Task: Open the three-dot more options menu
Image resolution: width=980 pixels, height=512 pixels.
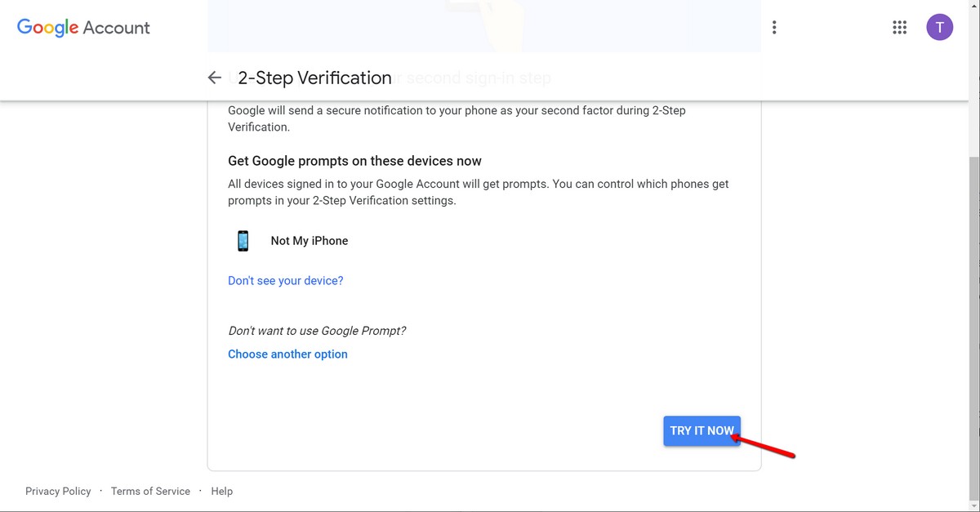Action: coord(774,28)
